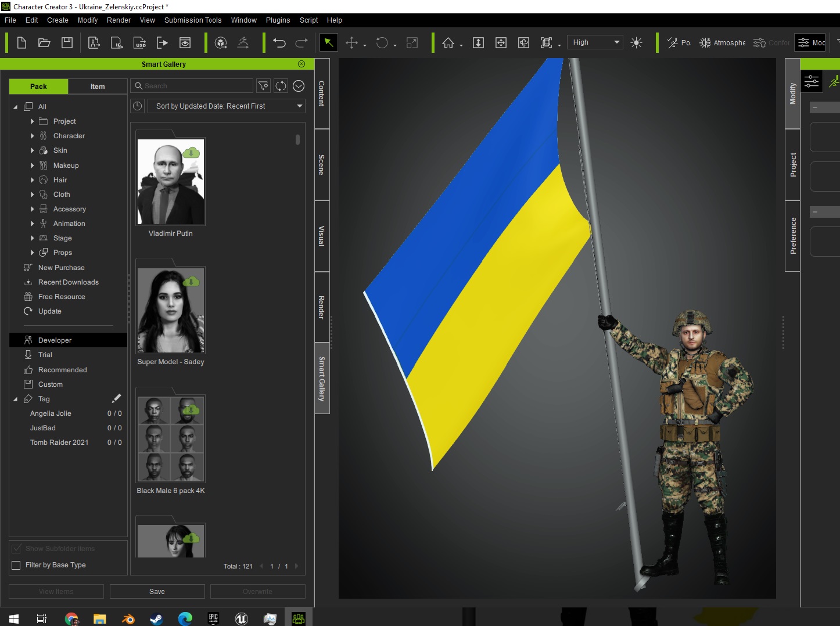Expand the Character tree node
The width and height of the screenshot is (840, 626).
[32, 136]
